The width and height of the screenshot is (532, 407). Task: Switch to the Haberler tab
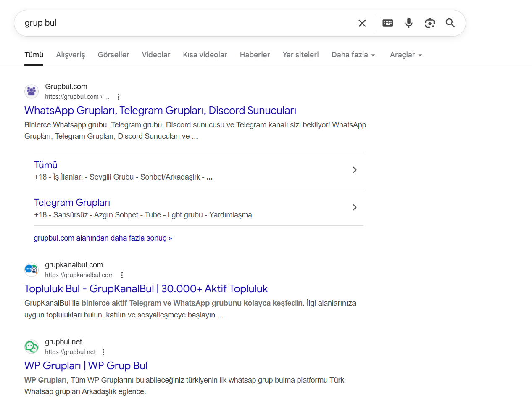click(x=255, y=55)
